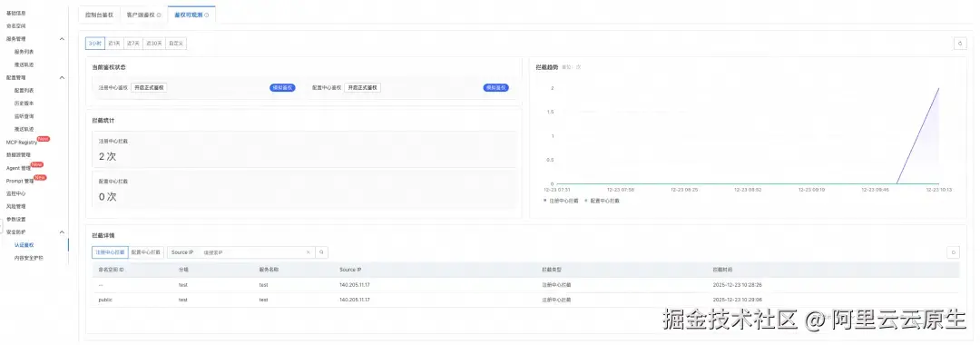Click the 拦截时间 column header
This screenshot has height=345, width=980.
point(722,270)
